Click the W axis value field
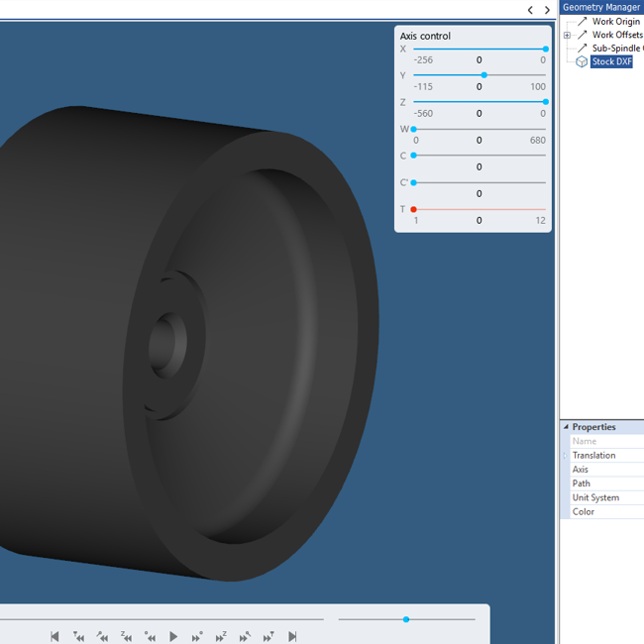This screenshot has height=644, width=644. (x=480, y=141)
